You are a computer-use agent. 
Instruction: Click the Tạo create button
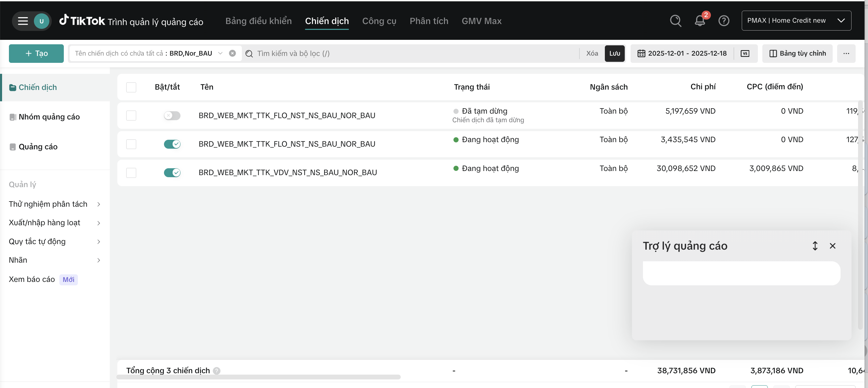point(36,54)
